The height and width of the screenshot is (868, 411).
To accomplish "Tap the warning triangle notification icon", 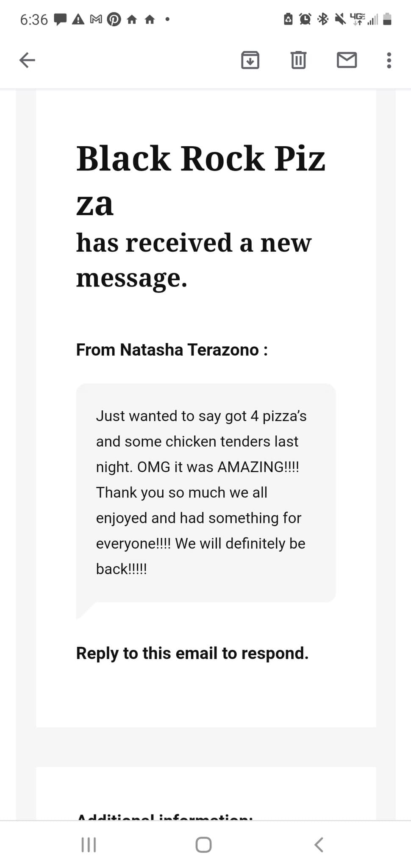I will (78, 19).
